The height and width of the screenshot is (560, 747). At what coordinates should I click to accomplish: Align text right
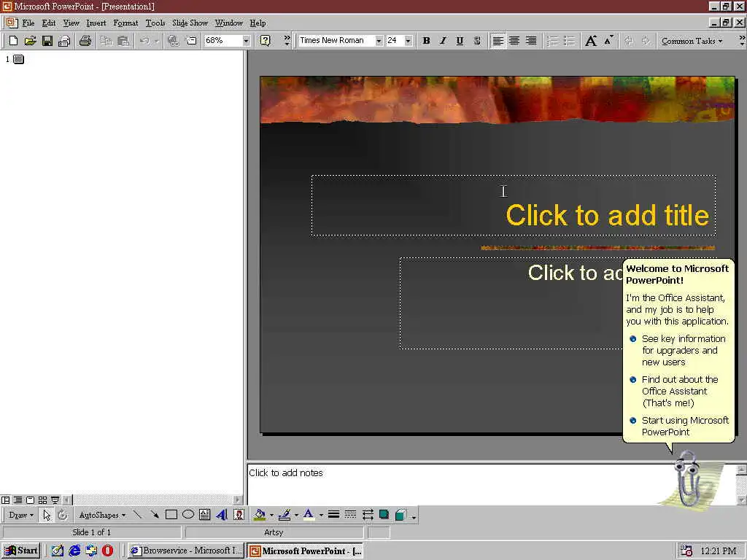point(531,41)
